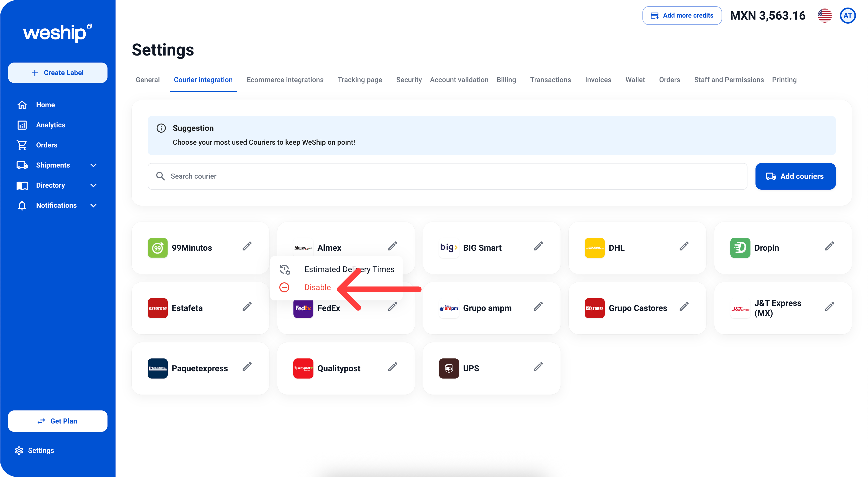Click the pencil icon on DHL card
Screen dimensions: 868x477
[x=684, y=246]
